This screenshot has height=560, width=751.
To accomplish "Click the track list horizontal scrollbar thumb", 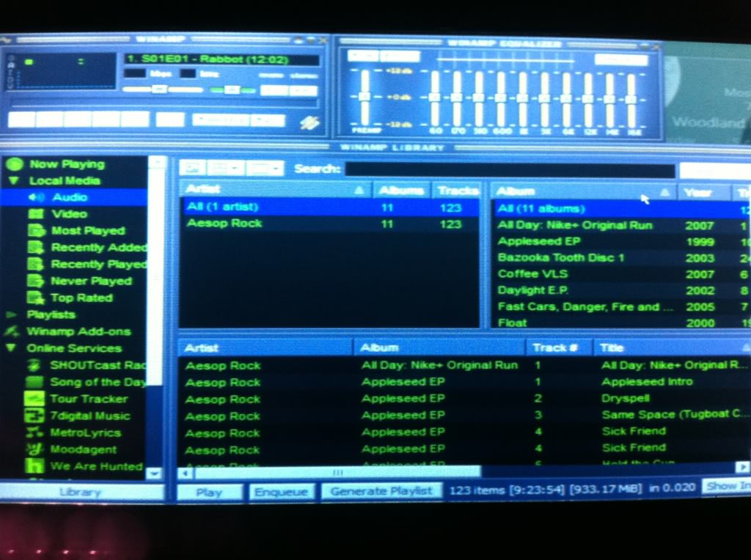I will [x=337, y=473].
